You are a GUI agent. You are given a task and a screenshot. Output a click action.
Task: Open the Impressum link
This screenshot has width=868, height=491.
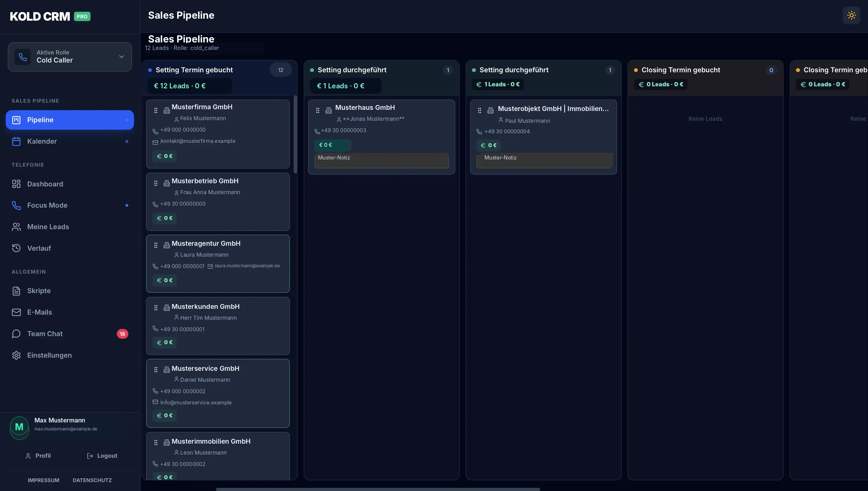click(x=44, y=480)
